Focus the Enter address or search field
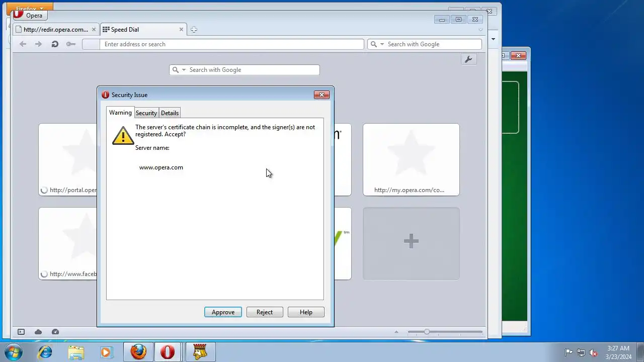644x362 pixels. click(x=231, y=44)
